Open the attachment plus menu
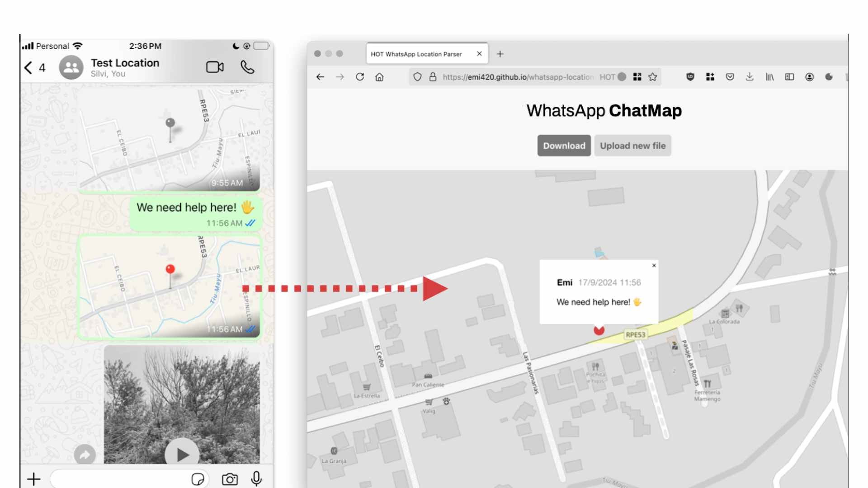This screenshot has width=868, height=488. 33,479
